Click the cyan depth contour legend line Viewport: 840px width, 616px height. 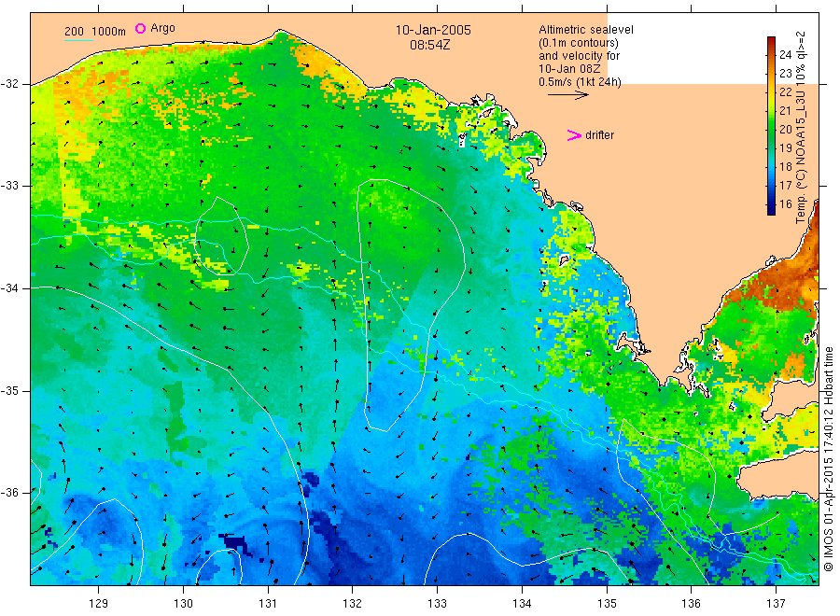(78, 40)
